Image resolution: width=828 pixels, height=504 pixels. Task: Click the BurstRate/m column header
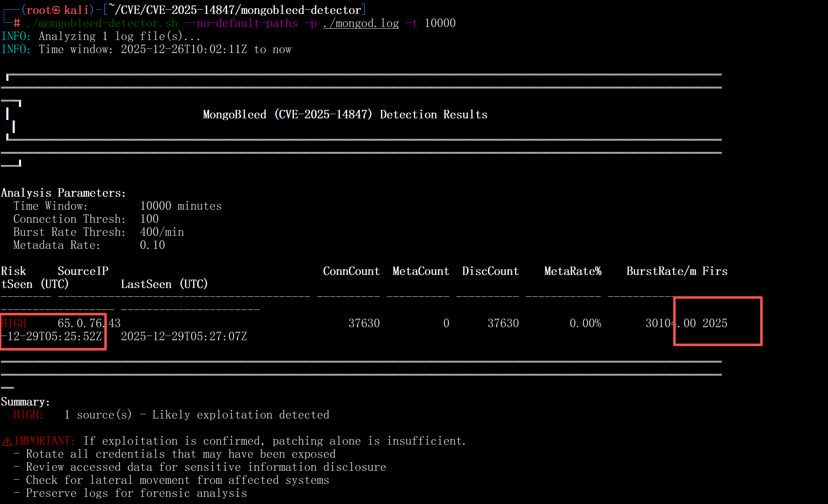pyautogui.click(x=661, y=271)
